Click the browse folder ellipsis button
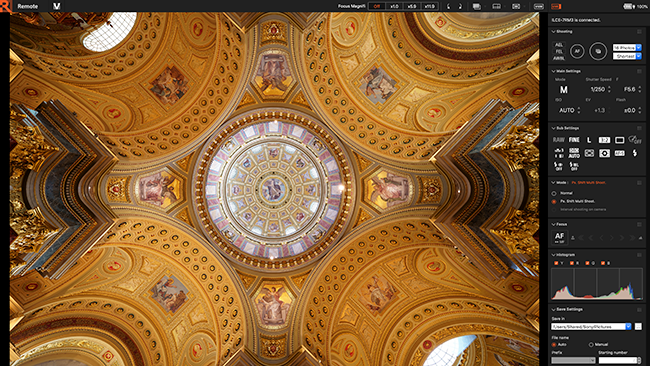 [x=638, y=327]
